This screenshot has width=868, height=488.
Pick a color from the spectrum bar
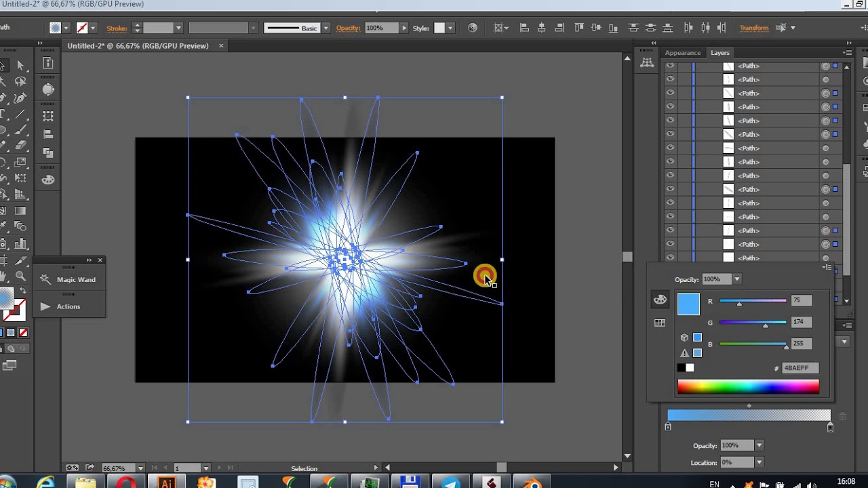(x=748, y=387)
